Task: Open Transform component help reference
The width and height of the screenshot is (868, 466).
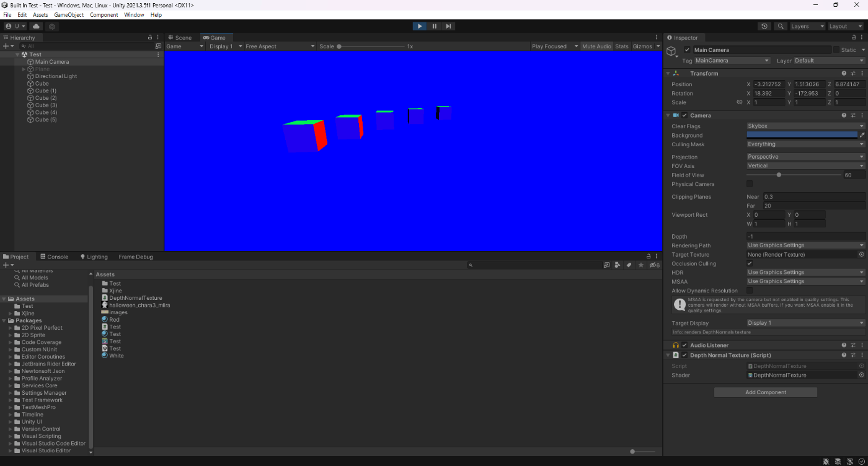Action: click(x=844, y=73)
